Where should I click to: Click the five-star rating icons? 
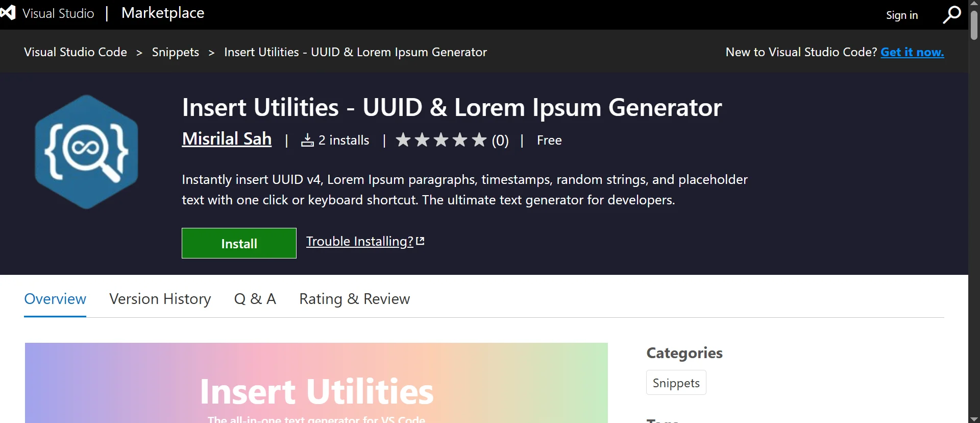[x=441, y=140]
